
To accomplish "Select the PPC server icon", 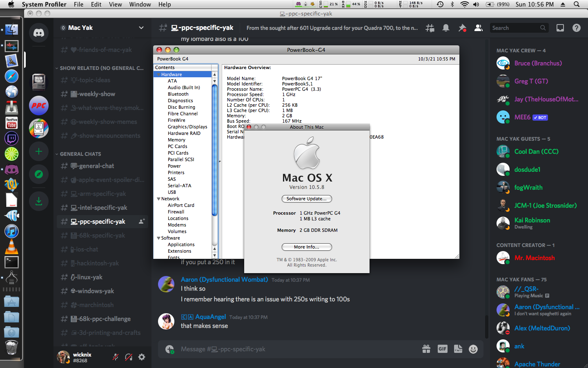I will pyautogui.click(x=39, y=105).
